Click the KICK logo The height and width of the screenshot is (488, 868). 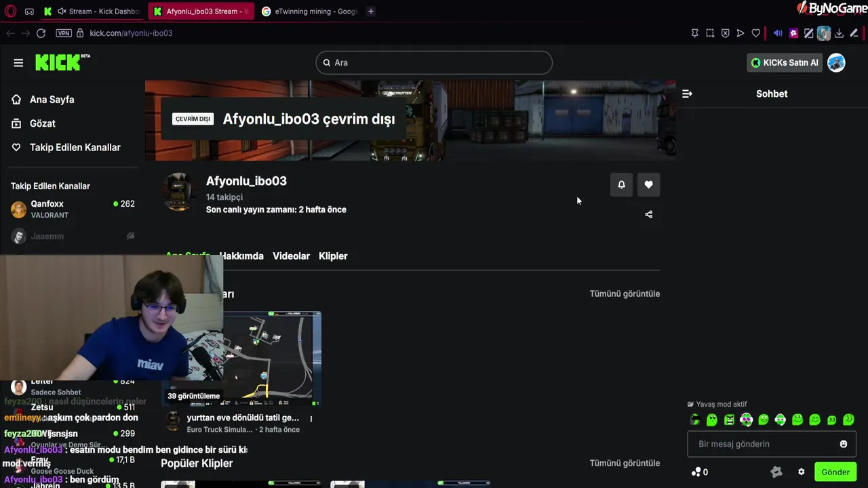62,62
